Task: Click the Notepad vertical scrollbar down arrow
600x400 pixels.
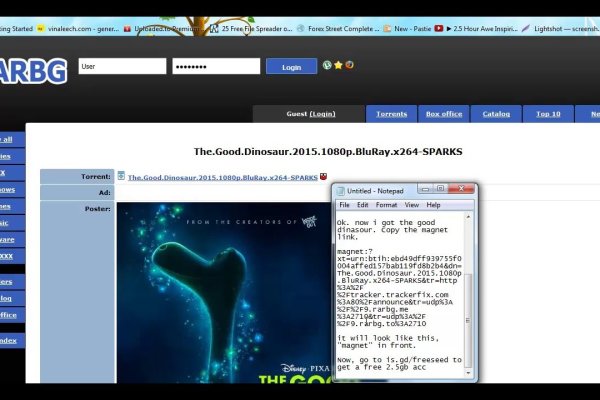Action: tap(467, 374)
